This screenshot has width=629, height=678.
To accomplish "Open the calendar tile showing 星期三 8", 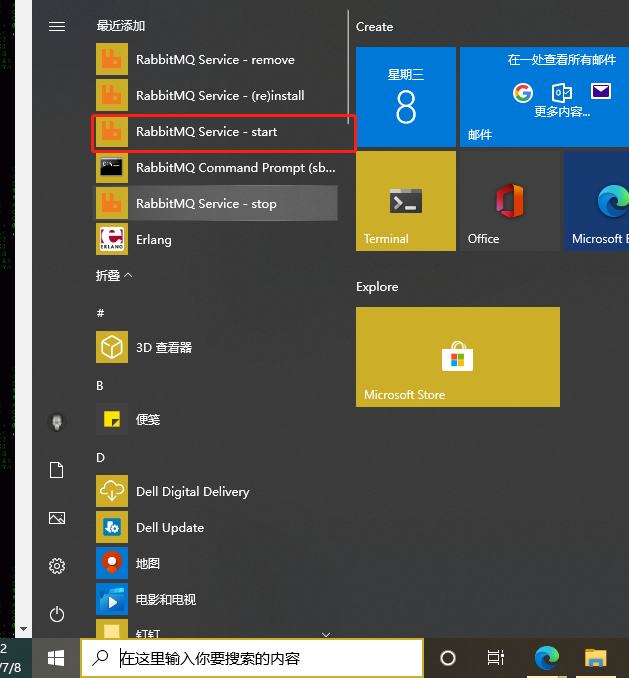I will tap(405, 97).
